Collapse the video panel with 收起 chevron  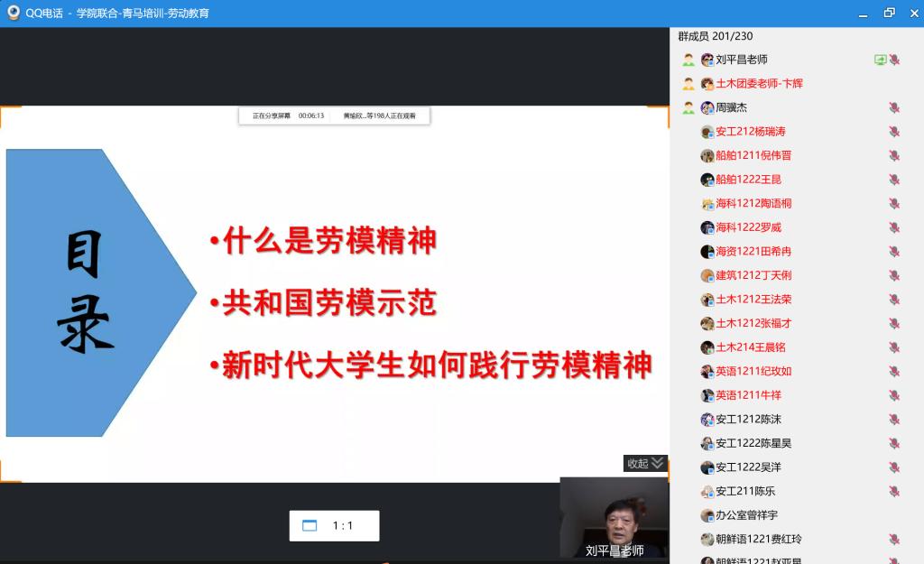pyautogui.click(x=646, y=463)
